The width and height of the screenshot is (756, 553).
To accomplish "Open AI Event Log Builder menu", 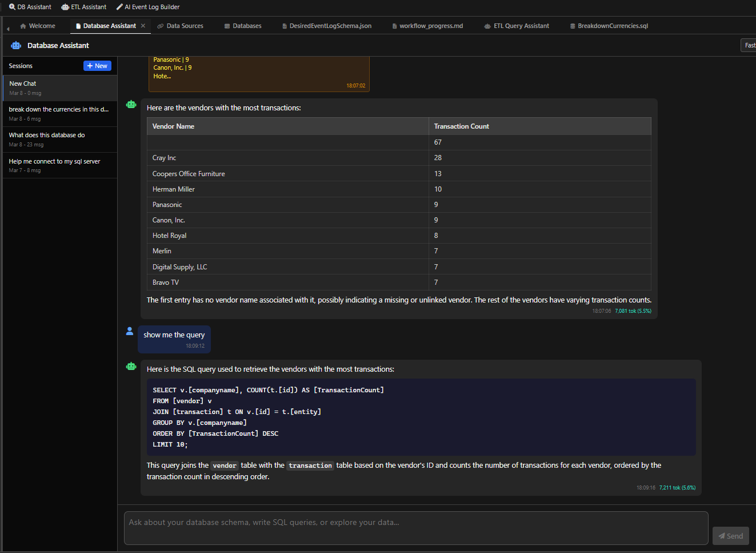I will point(148,7).
